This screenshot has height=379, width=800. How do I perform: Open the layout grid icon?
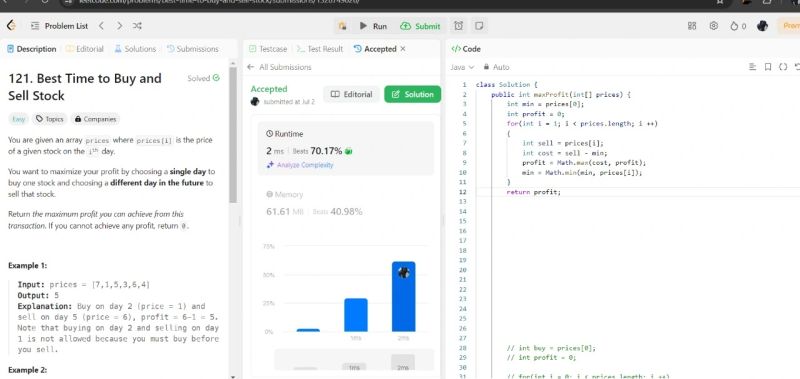[x=692, y=26]
